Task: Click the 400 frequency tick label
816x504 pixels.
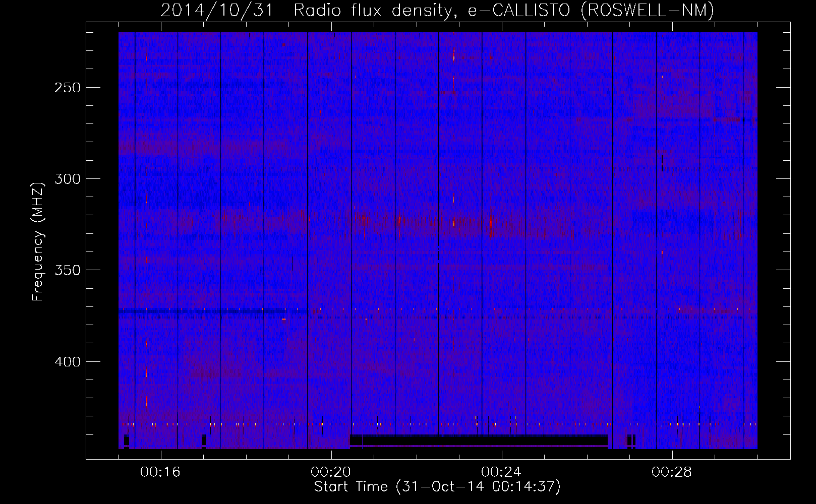Action: click(68, 362)
